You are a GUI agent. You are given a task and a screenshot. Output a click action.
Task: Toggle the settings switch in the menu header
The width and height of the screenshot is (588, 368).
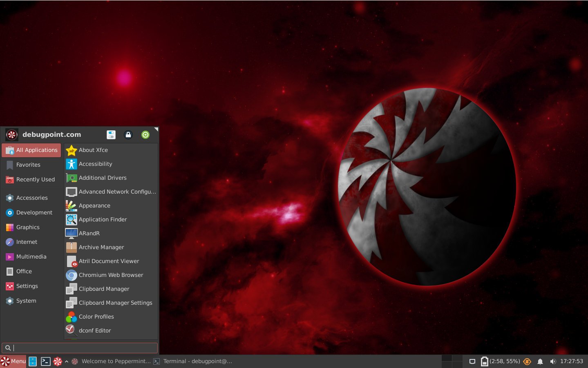pos(111,134)
